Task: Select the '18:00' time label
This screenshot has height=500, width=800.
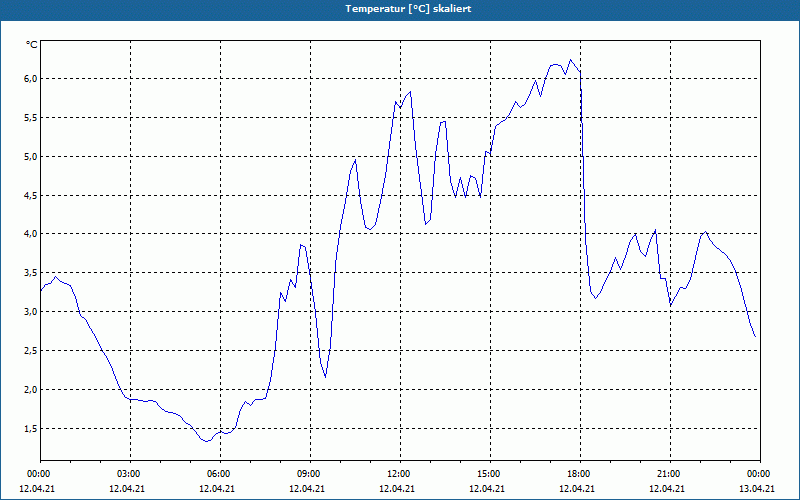Action: (577, 474)
